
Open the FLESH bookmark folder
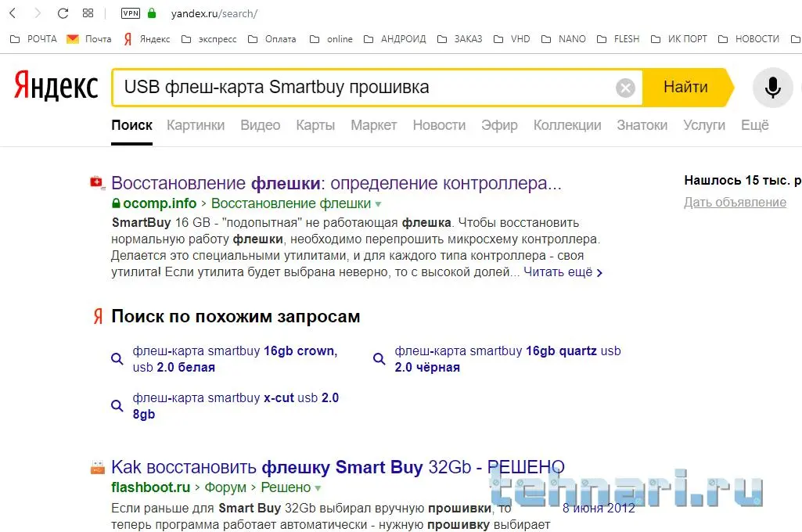pyautogui.click(x=618, y=39)
